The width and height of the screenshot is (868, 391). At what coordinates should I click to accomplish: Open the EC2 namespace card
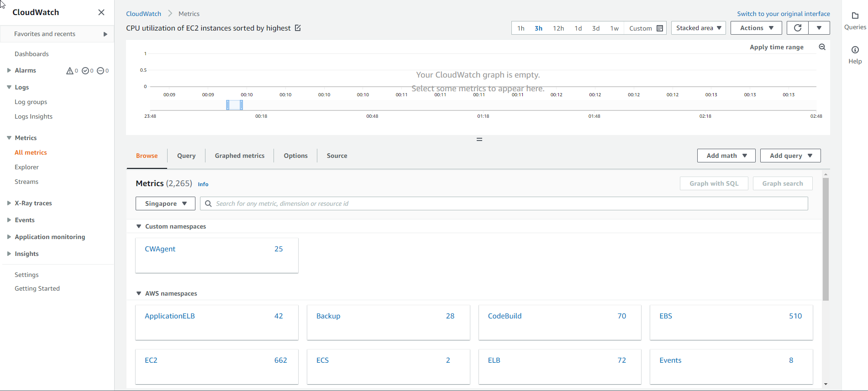(217, 367)
